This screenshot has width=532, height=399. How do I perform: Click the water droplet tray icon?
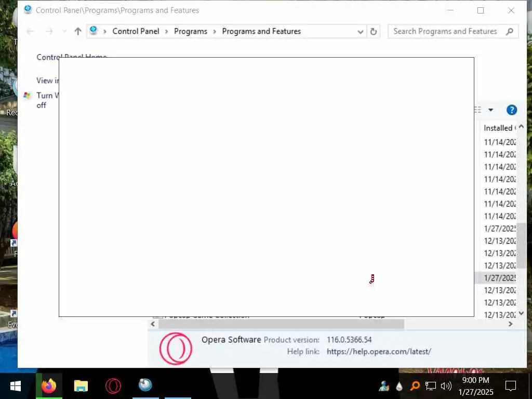tap(399, 386)
